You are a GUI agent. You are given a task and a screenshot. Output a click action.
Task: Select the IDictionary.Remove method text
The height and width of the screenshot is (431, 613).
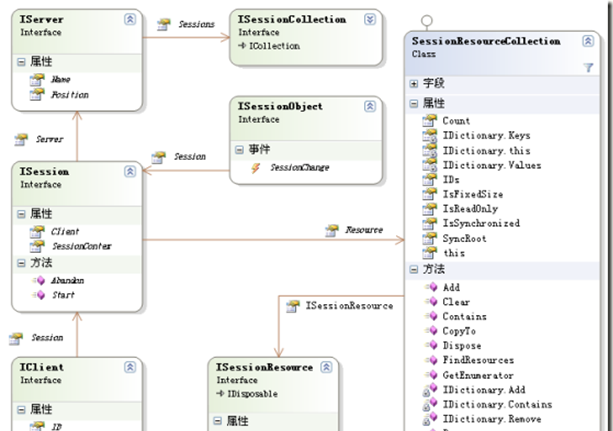point(492,419)
